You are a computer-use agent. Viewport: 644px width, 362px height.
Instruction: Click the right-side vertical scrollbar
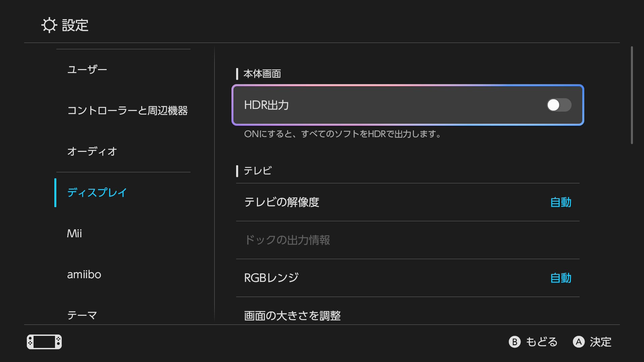click(632, 96)
